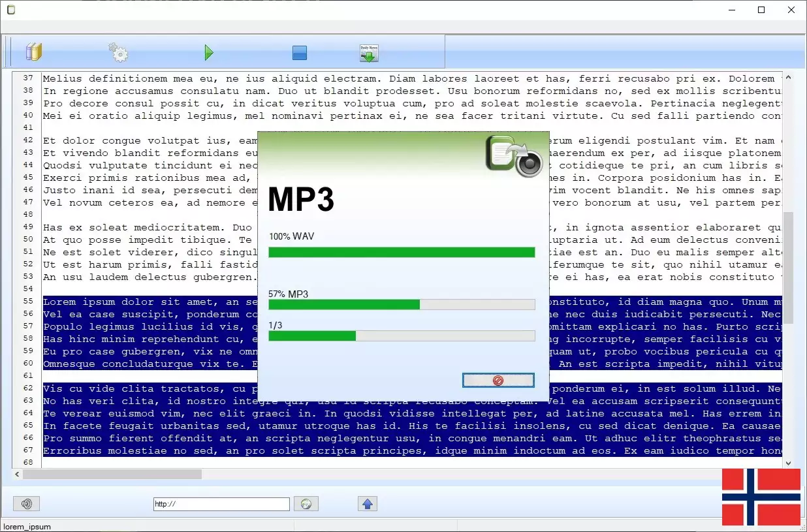This screenshot has height=532, width=807.
Task: Click the globe button beside URL field
Action: (306, 504)
